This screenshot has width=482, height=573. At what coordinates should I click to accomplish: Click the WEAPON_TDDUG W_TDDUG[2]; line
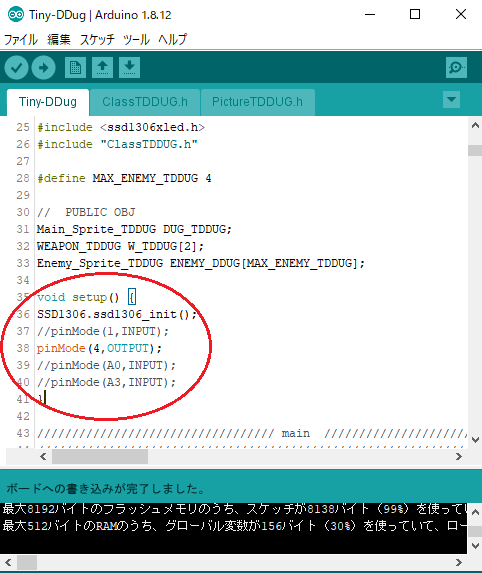coord(120,246)
